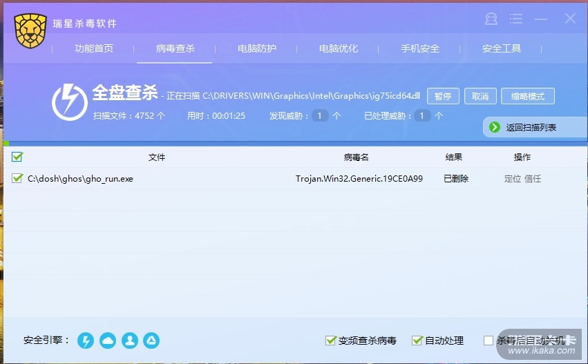Uncheck 自动处理 checkbox
588x364 pixels.
click(417, 341)
